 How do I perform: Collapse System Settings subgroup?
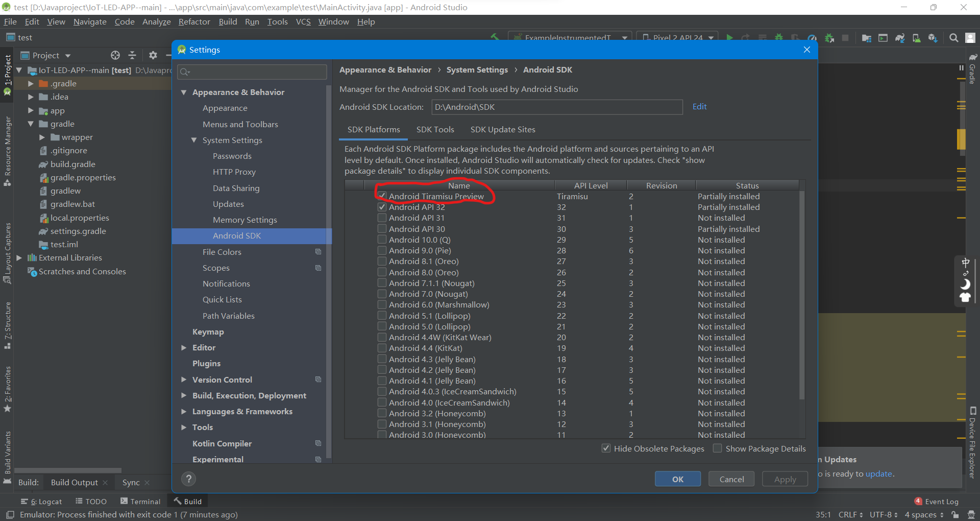pyautogui.click(x=194, y=140)
